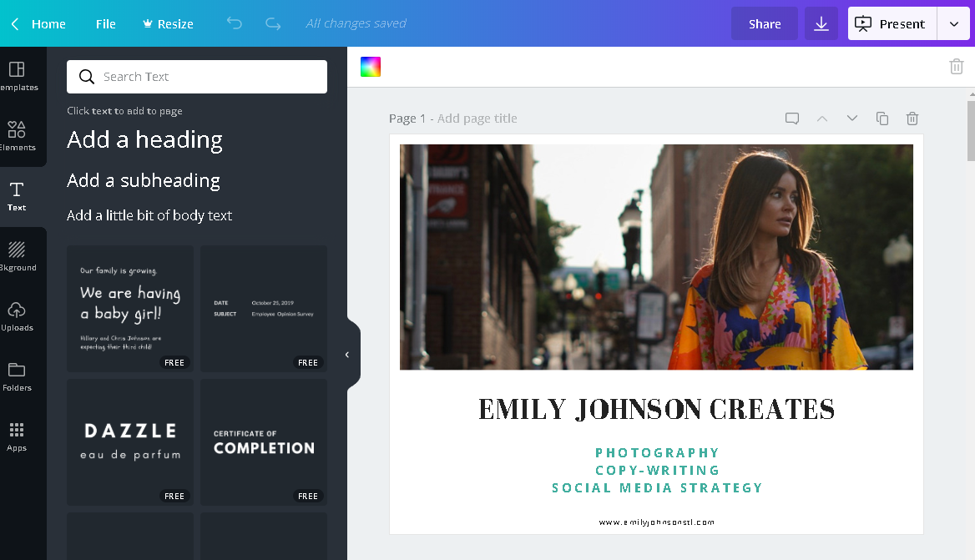Open the File menu
Image resolution: width=975 pixels, height=560 pixels.
coord(106,24)
